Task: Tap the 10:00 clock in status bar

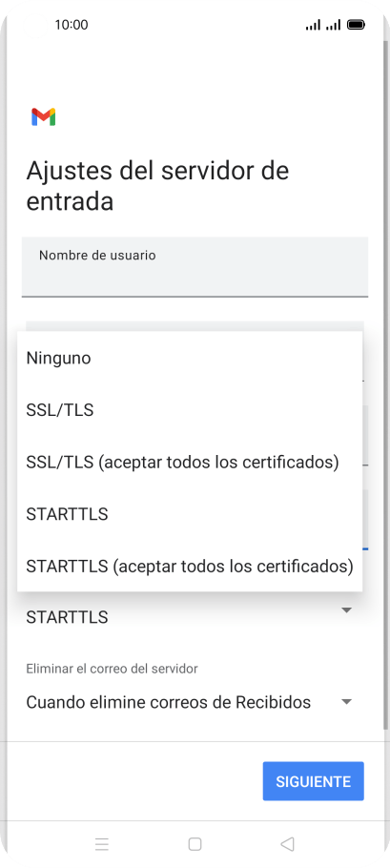Action: click(x=72, y=25)
